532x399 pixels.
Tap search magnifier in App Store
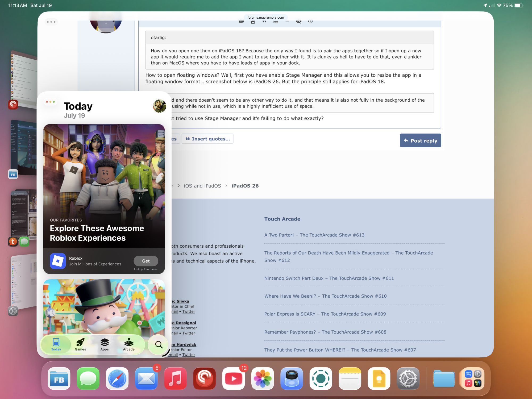tap(159, 345)
